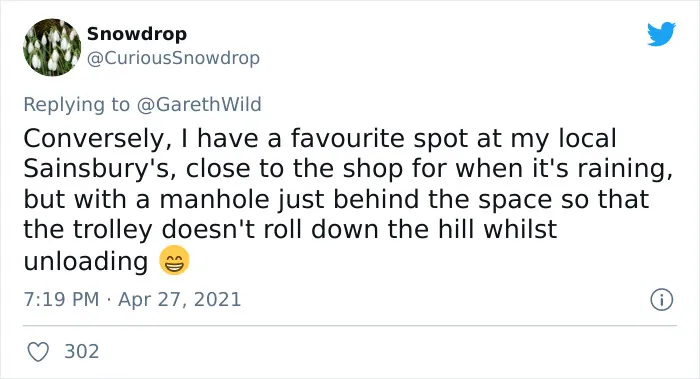This screenshot has width=700, height=379.
Task: Open the @CuriousSnowdrop handle
Action: (x=173, y=58)
